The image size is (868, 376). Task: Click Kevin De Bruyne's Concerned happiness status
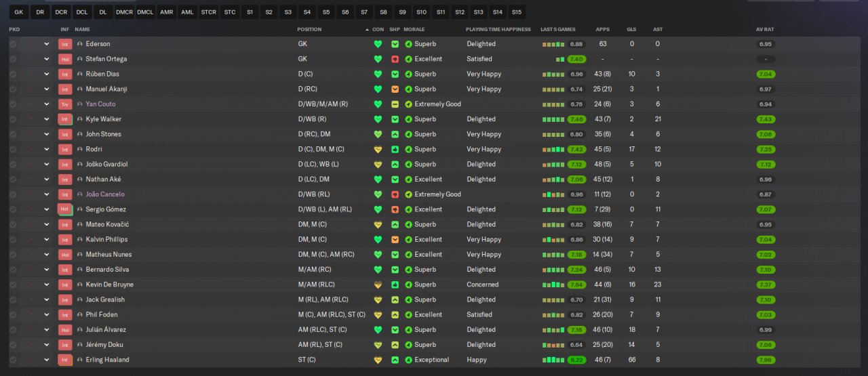(482, 285)
